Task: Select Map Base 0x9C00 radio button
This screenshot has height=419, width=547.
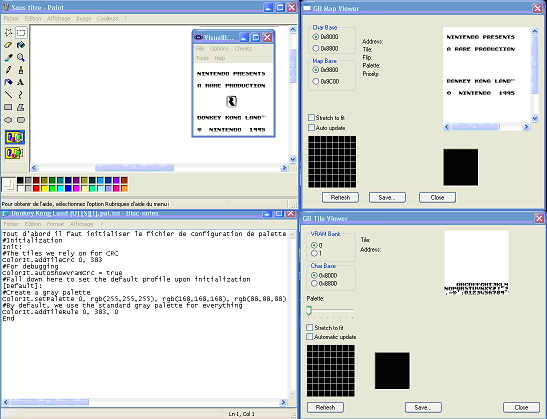Action: click(x=316, y=81)
